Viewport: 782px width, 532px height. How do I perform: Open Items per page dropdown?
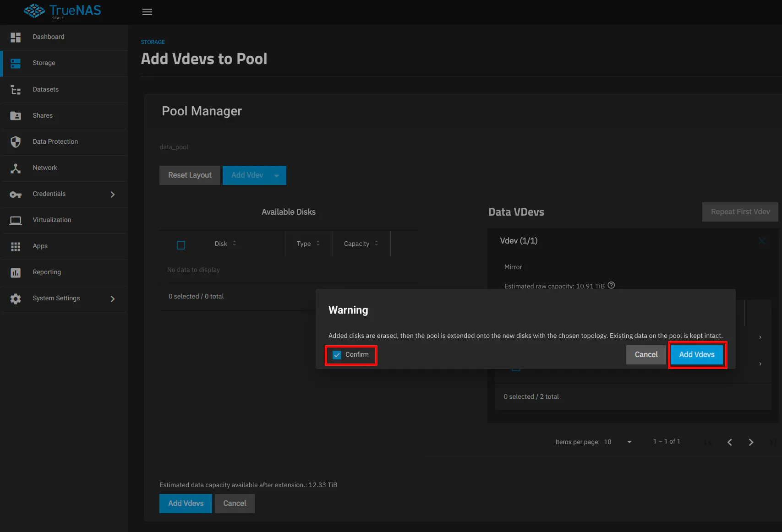[618, 442]
